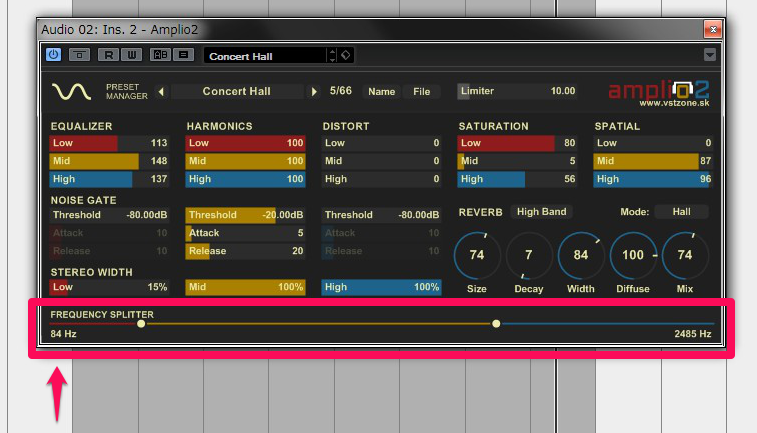Click the amplio2 brand logo
The image size is (757, 433).
pyautogui.click(x=659, y=93)
